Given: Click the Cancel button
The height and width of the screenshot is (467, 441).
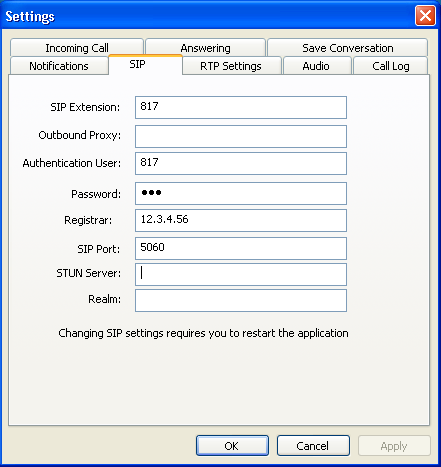Looking at the screenshot, I should click(x=313, y=445).
